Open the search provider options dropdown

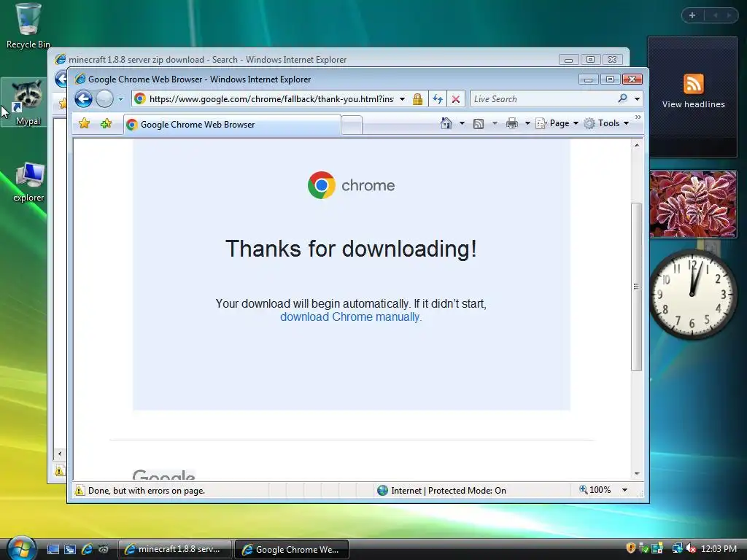637,99
